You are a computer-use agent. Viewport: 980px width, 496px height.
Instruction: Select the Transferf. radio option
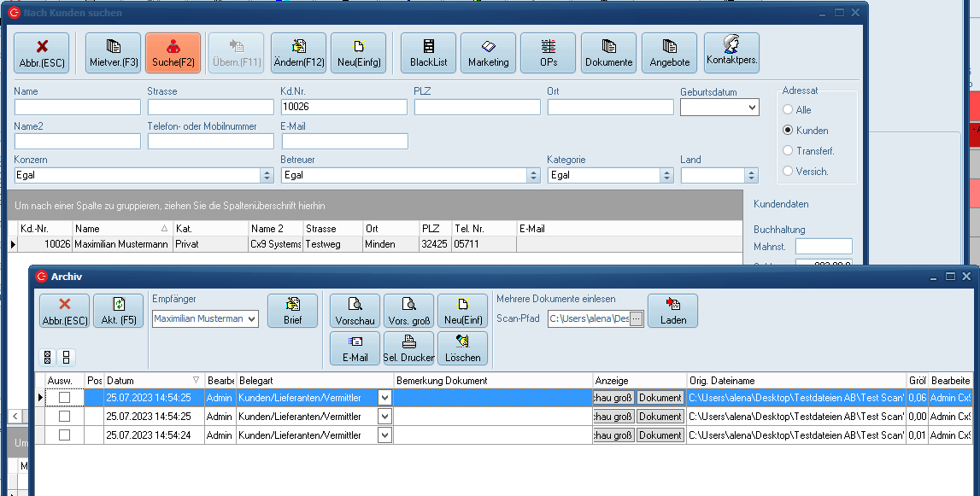tap(788, 151)
